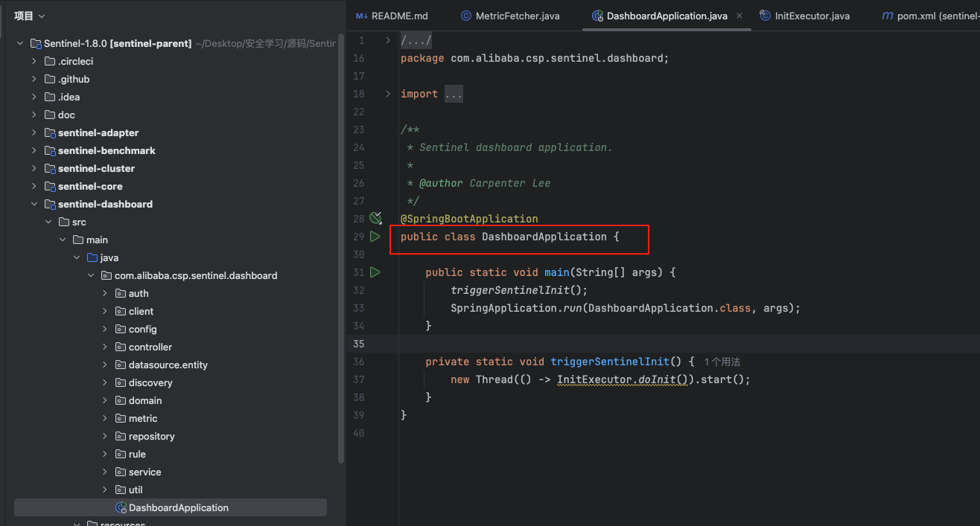980x526 pixels.
Task: Select the sentinel-benchmark module row
Action: pos(171,151)
